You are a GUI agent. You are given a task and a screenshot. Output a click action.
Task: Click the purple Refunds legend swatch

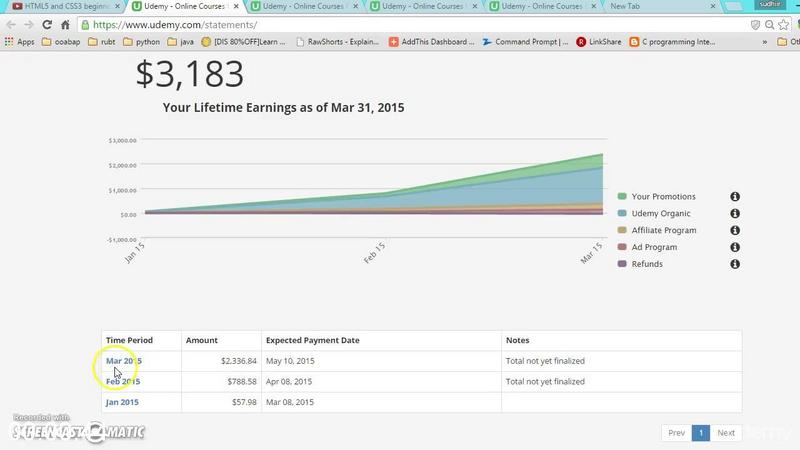(x=622, y=263)
